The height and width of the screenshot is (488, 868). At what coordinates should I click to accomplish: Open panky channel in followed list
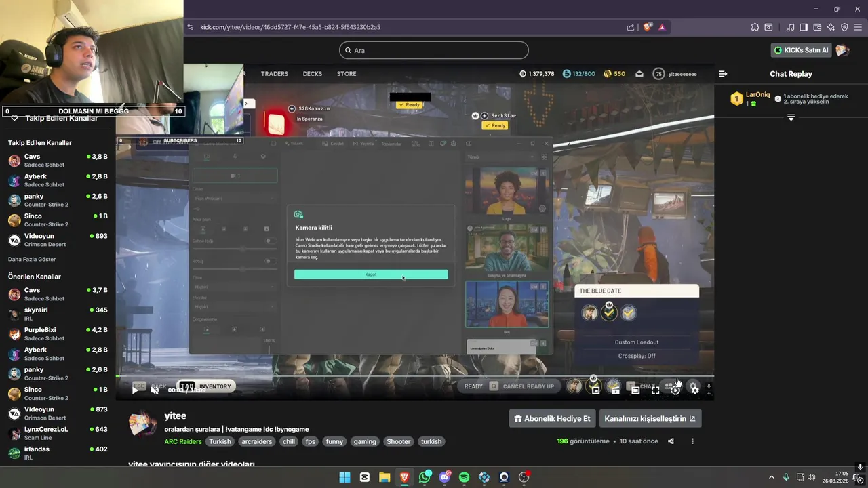coord(58,200)
